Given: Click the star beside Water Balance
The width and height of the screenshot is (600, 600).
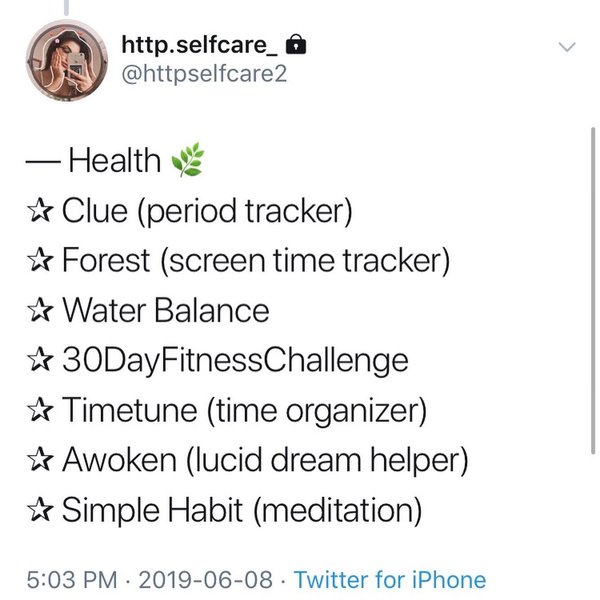Looking at the screenshot, I should pyautogui.click(x=38, y=311).
